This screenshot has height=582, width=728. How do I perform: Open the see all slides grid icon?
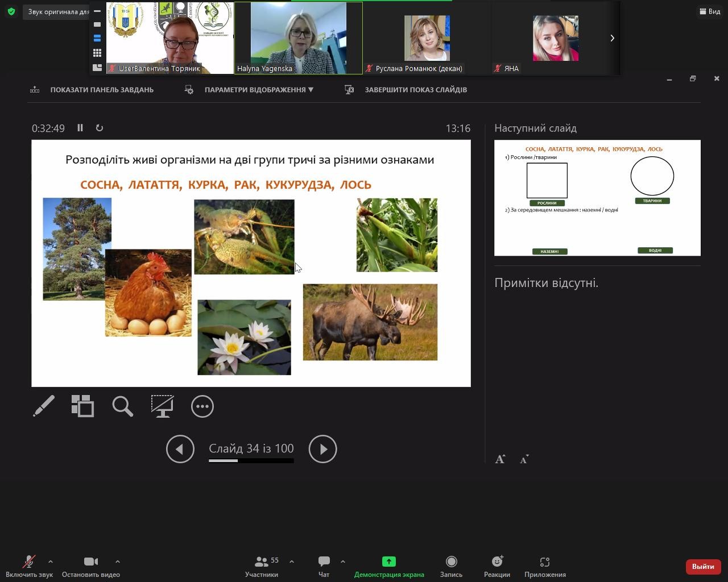(83, 406)
